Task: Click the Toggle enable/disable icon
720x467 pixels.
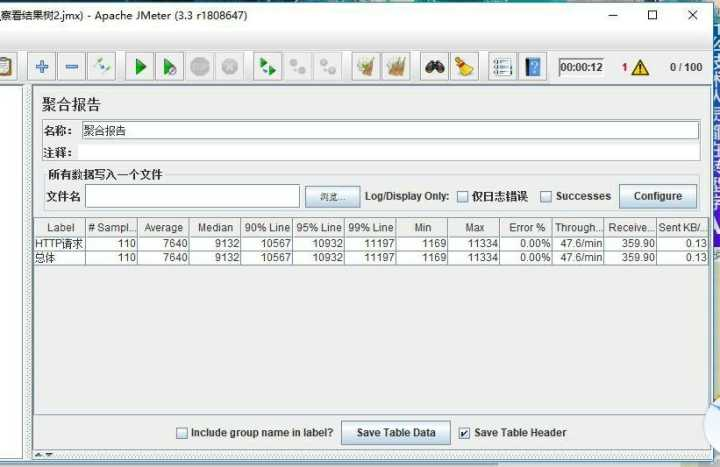Action: point(101,67)
